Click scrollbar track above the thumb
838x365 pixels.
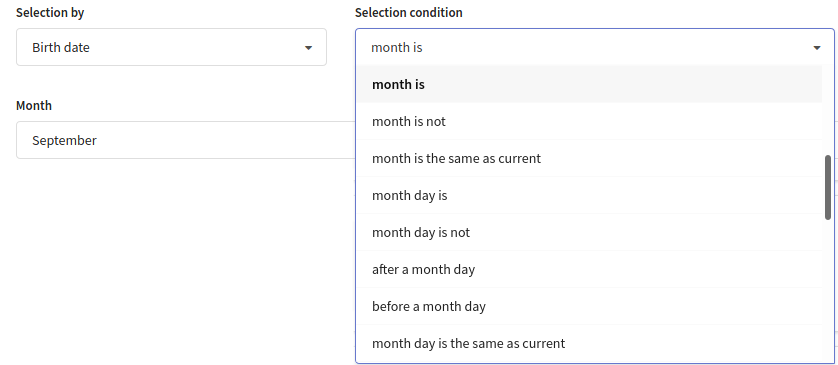(828, 110)
